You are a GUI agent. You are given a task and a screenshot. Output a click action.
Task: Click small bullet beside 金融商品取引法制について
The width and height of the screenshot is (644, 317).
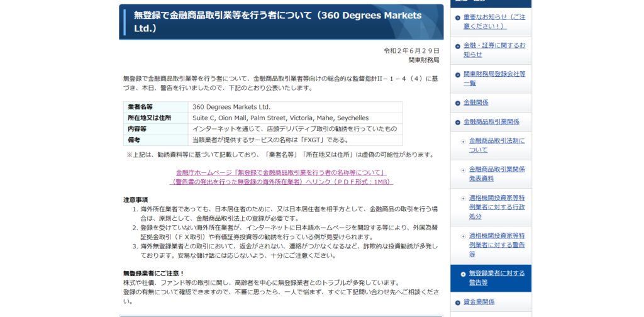[464, 142]
